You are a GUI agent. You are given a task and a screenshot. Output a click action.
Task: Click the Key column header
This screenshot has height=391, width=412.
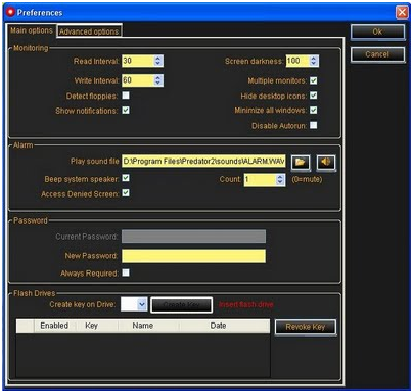[x=98, y=326]
